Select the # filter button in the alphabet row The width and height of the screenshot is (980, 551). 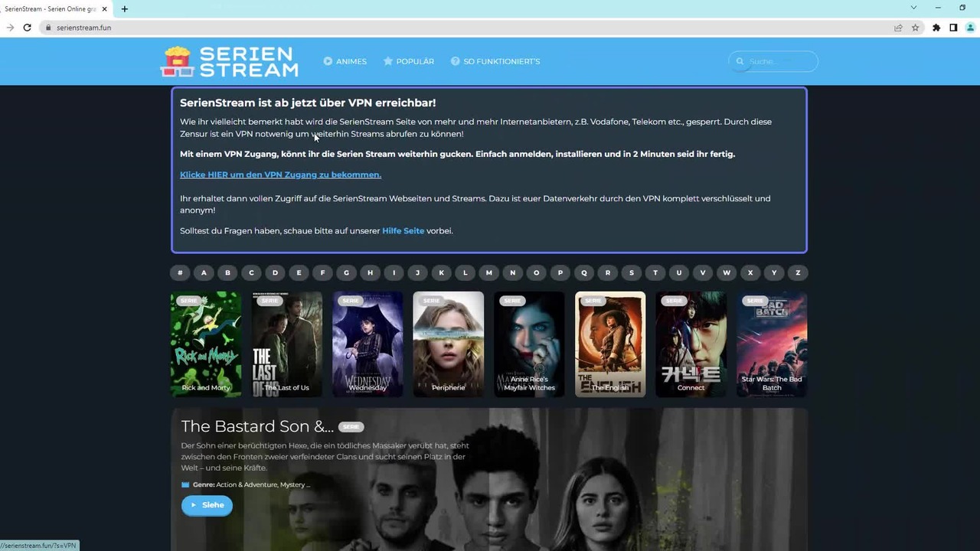(180, 272)
